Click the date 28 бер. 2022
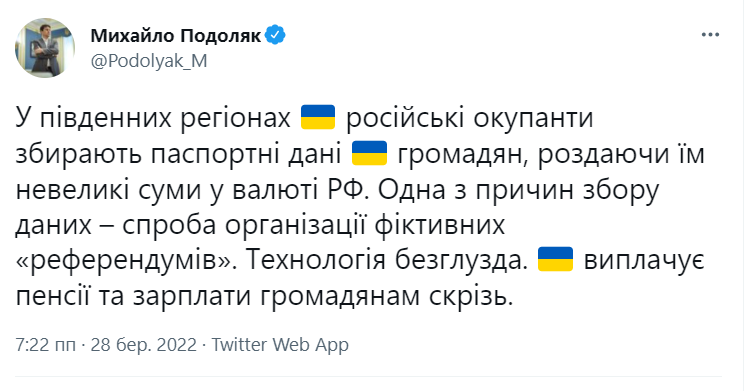 coord(143,345)
